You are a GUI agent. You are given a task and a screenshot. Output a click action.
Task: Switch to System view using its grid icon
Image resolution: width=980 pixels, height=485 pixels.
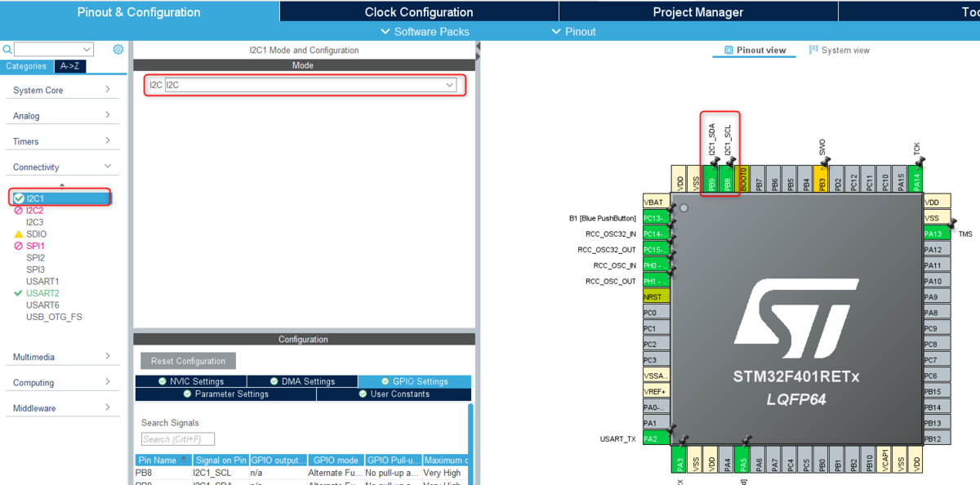814,50
